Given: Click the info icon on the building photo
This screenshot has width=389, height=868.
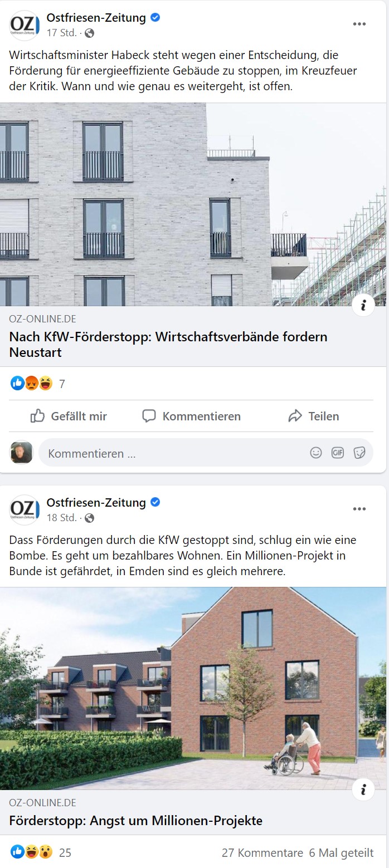Looking at the screenshot, I should point(364,305).
